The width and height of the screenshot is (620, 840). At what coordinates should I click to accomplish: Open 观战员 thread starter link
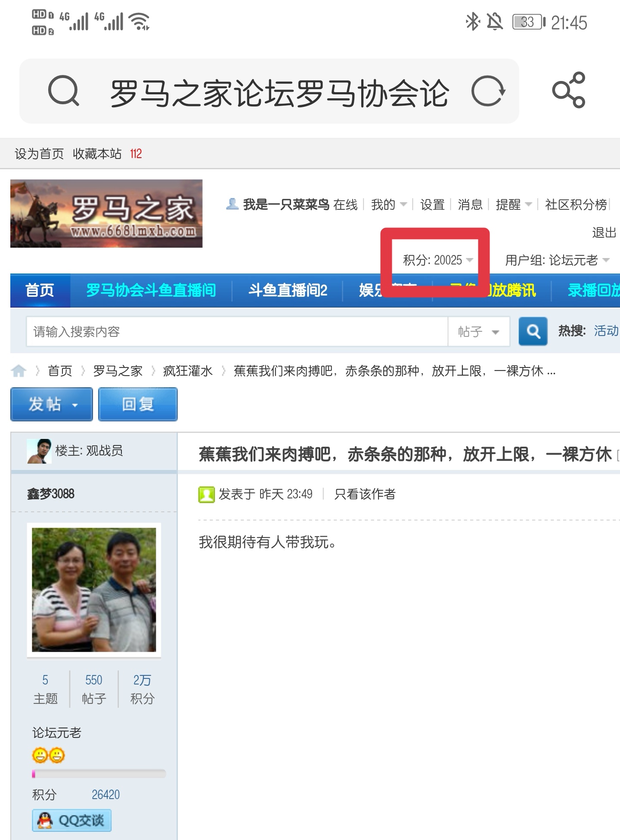pyautogui.click(x=104, y=451)
